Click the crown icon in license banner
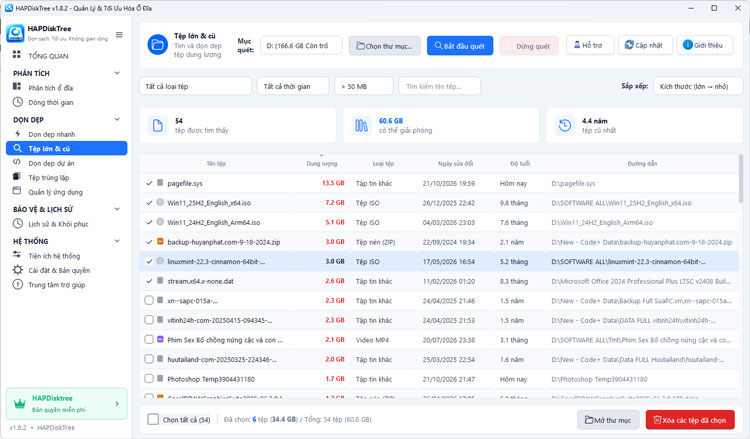 coord(20,404)
